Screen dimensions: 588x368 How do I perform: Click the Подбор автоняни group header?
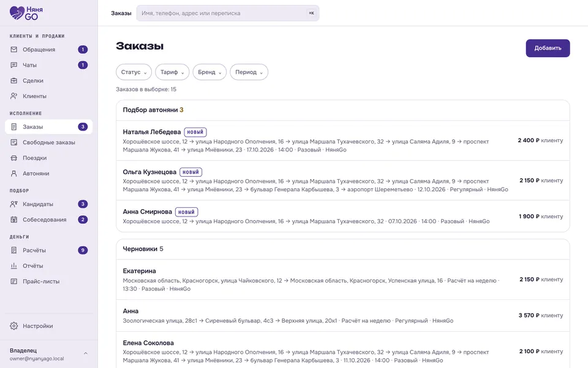point(343,110)
